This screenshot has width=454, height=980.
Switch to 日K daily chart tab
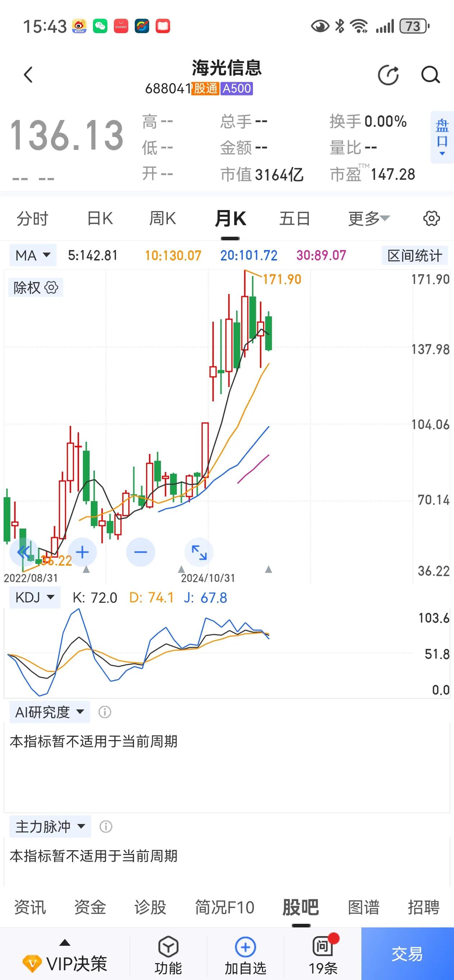100,218
